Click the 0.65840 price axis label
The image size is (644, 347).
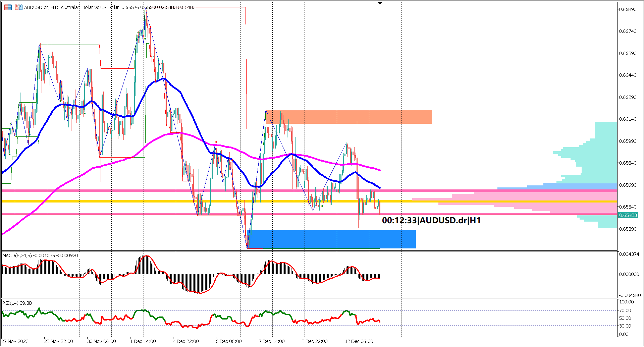[628, 163]
